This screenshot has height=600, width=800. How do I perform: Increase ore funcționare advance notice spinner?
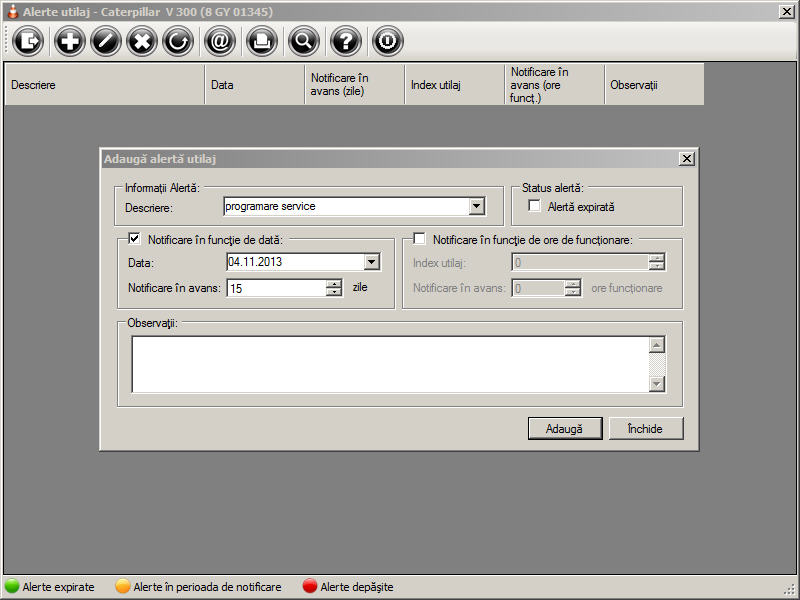click(572, 284)
